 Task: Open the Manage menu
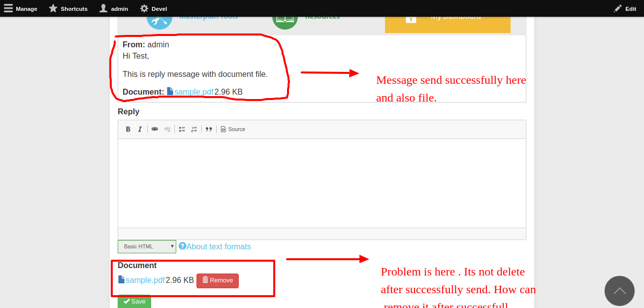tap(21, 8)
